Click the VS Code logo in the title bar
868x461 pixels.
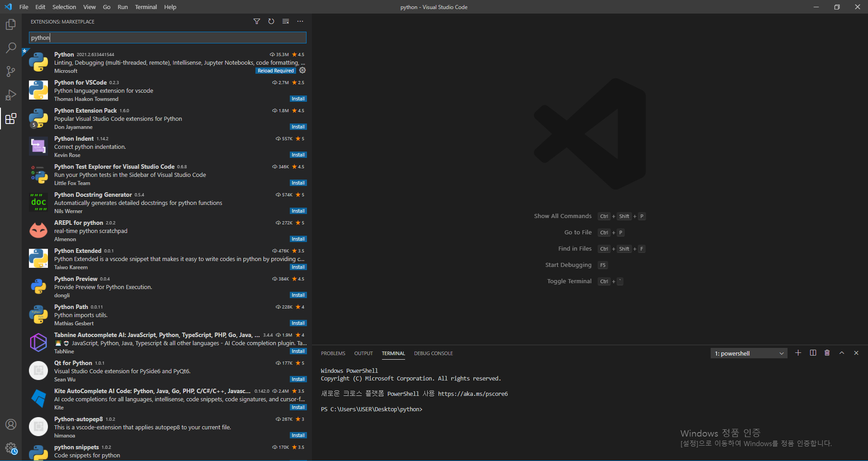pyautogui.click(x=8, y=7)
